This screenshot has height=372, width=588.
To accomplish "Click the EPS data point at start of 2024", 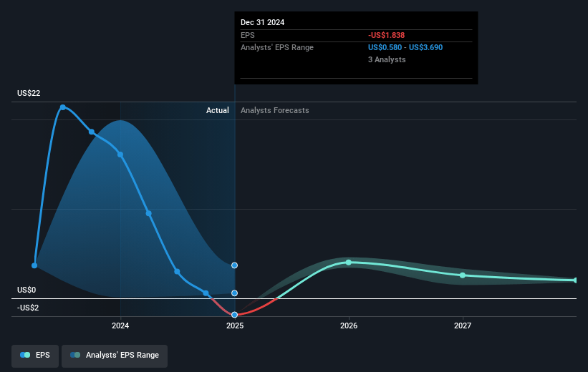I will coord(120,155).
